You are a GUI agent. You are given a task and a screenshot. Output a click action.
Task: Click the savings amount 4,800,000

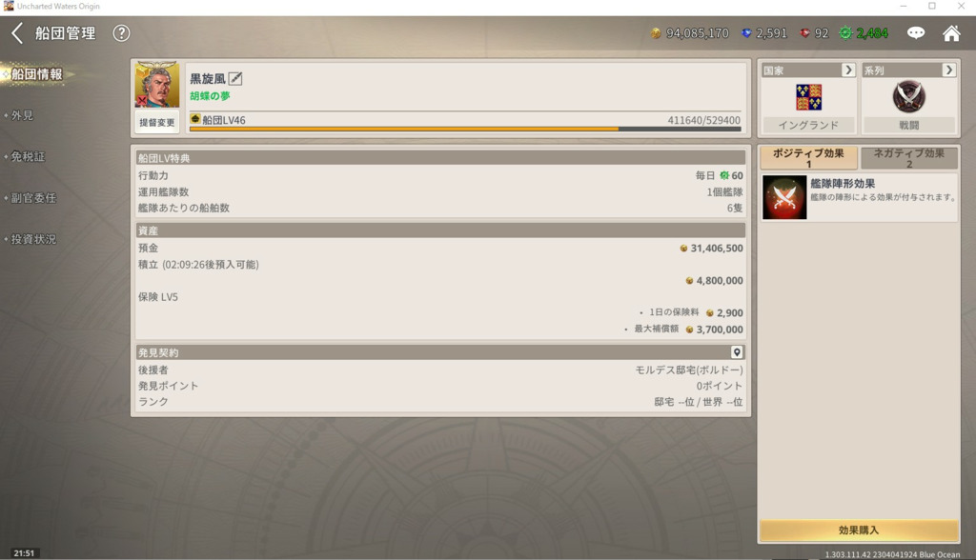click(x=720, y=281)
